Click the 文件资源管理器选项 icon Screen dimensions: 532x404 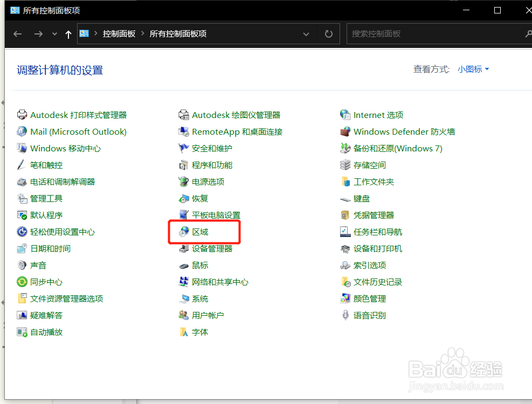(22, 298)
